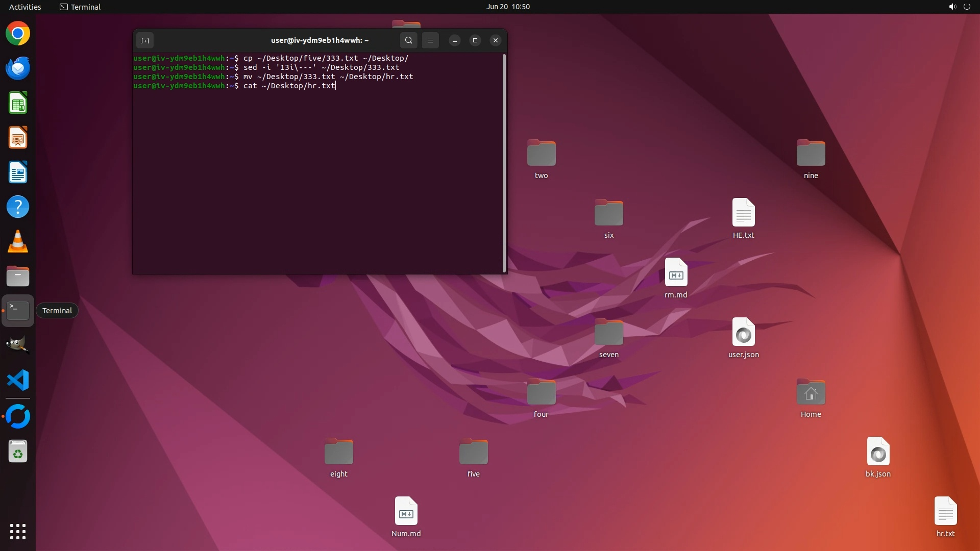Open the Activities overview
980x551 pixels.
[x=25, y=7]
